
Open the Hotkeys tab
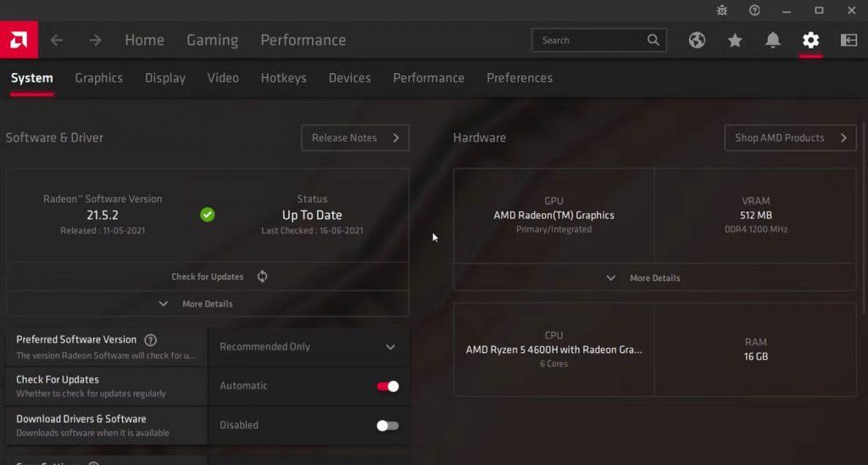click(283, 78)
